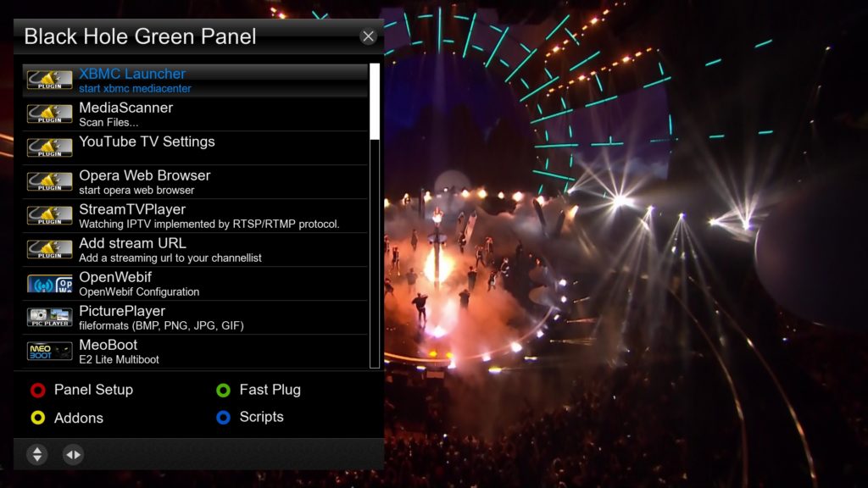Click the Opera Web Browser plugin icon
Viewport: 868px width, 488px height.
(50, 181)
